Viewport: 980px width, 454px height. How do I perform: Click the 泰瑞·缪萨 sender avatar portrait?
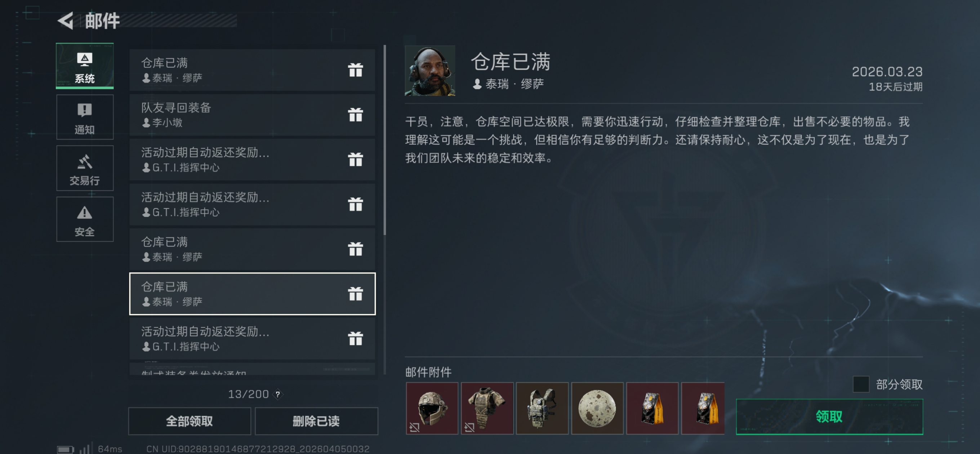point(430,71)
